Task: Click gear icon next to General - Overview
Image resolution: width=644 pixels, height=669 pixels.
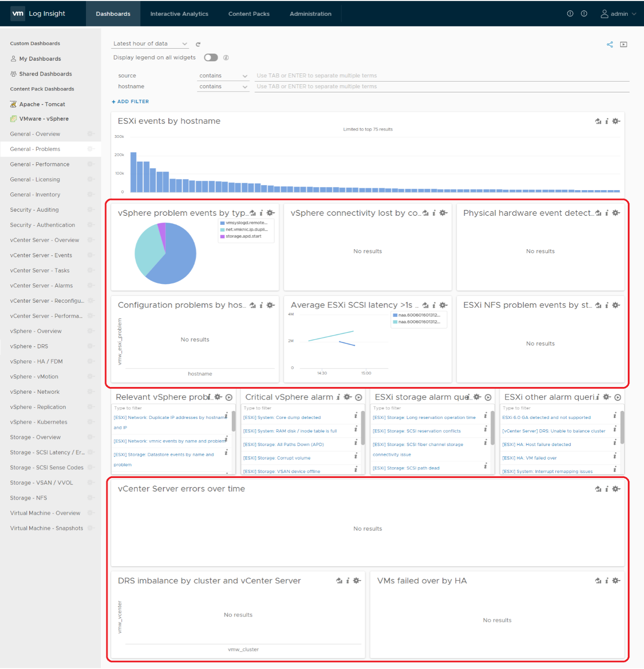Action: click(x=90, y=134)
